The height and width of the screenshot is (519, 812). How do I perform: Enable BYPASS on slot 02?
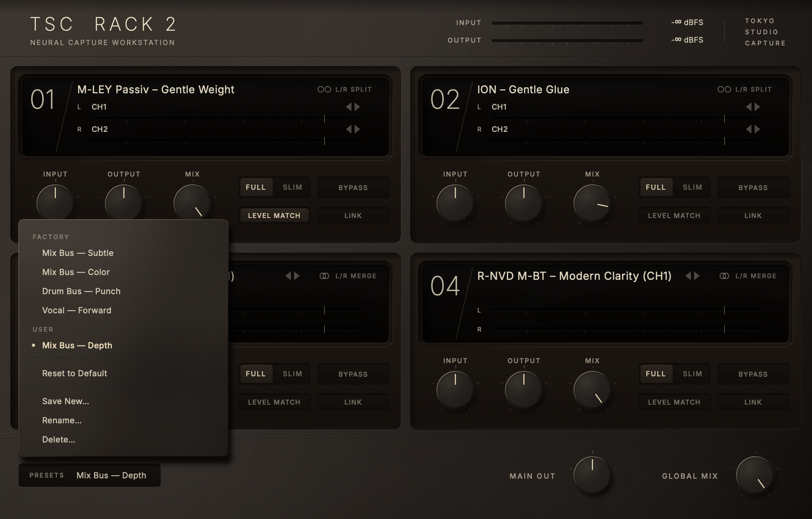pyautogui.click(x=753, y=187)
